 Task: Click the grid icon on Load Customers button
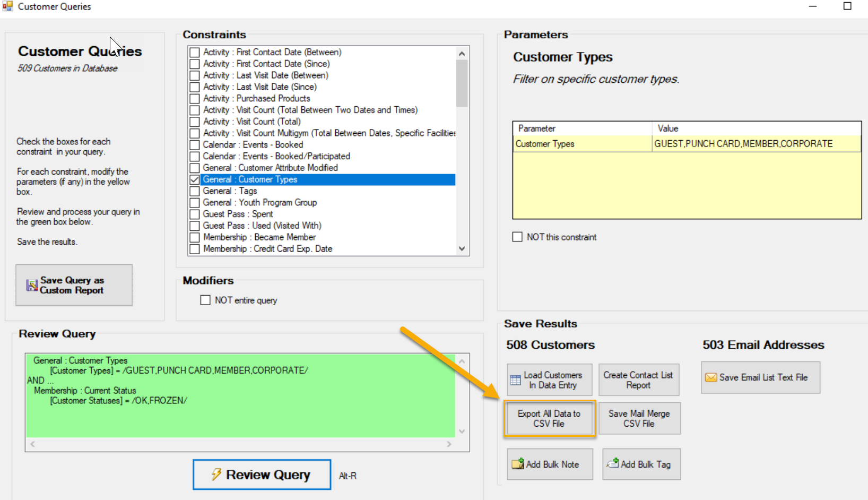point(515,380)
